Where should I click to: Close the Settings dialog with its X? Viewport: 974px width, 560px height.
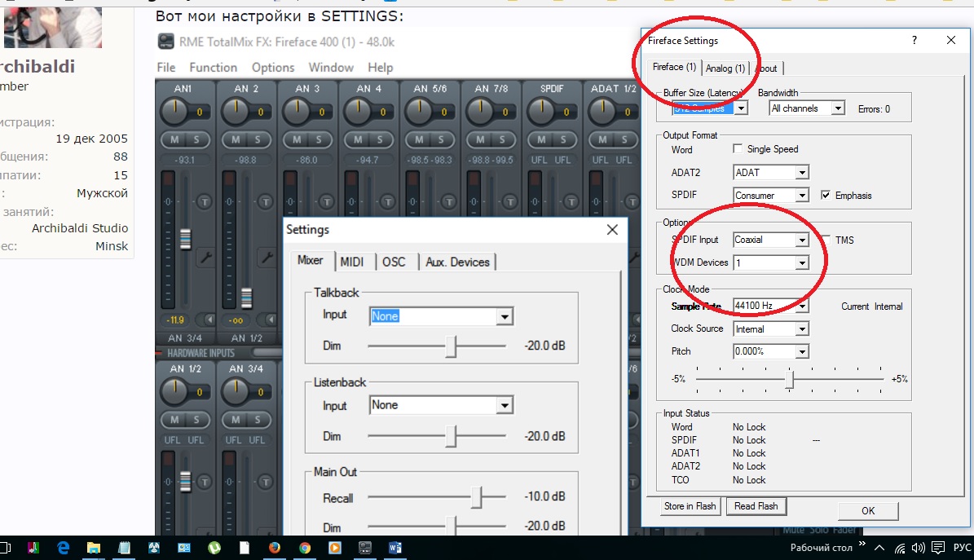click(612, 230)
